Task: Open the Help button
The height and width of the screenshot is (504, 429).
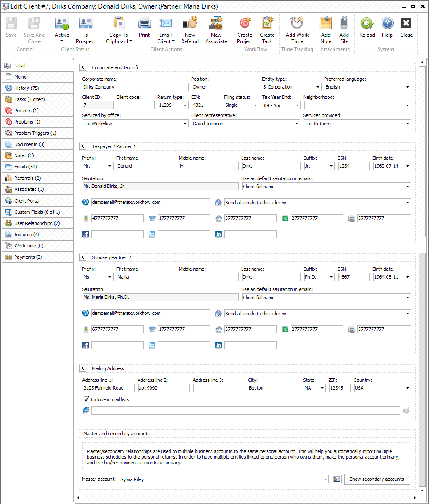Action: 387,29
